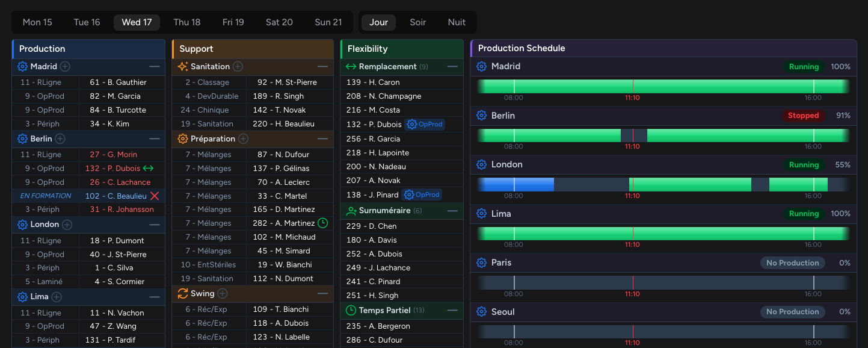Screen dimensions: 868x348
Task: Collapse the Remplacement list
Action: 452,66
